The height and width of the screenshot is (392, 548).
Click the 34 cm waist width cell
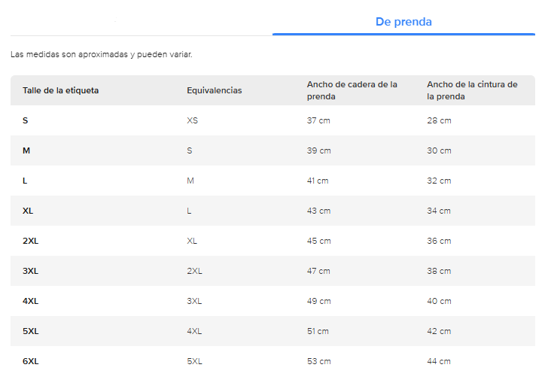(439, 211)
